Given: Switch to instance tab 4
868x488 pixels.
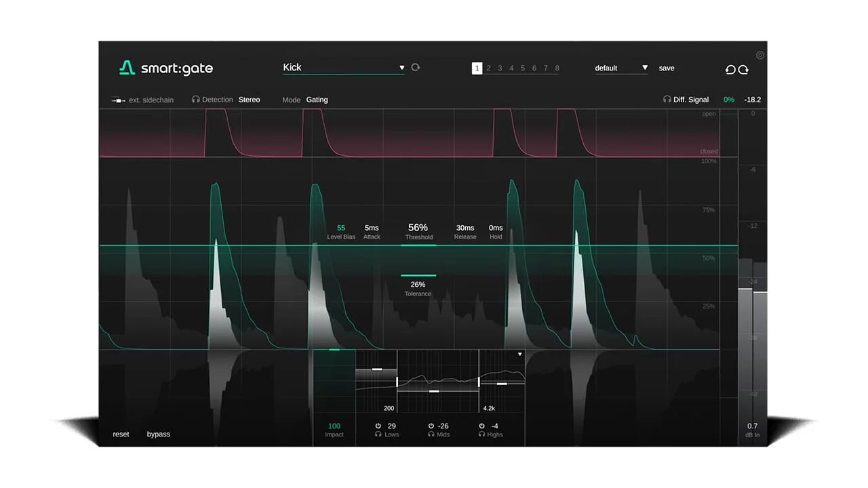Looking at the screenshot, I should tap(511, 68).
